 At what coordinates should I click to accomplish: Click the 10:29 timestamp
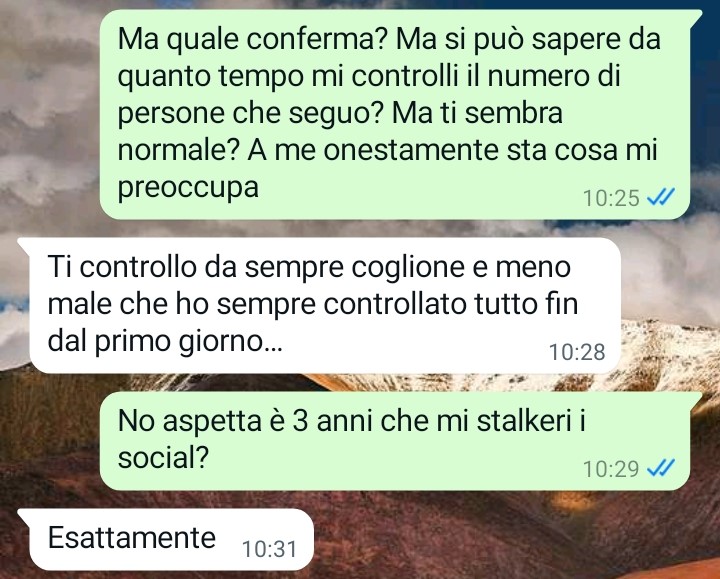(611, 469)
